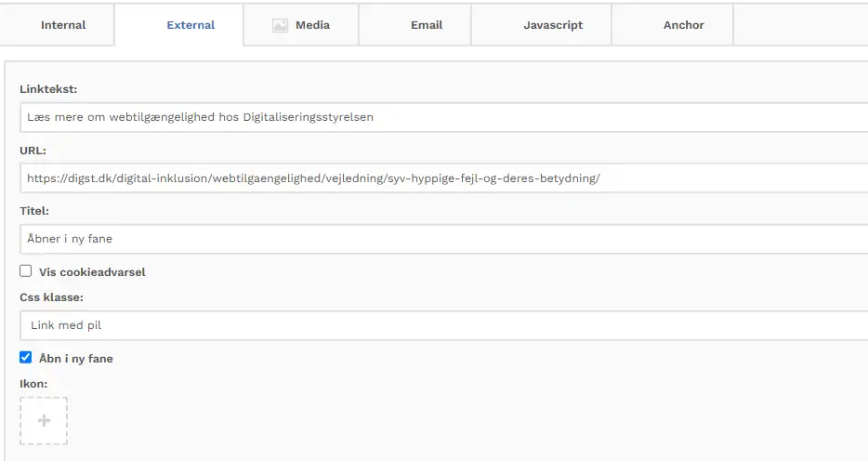The height and width of the screenshot is (461, 868).
Task: Click the 'Vis cookieadvarsel' label text
Action: point(92,272)
